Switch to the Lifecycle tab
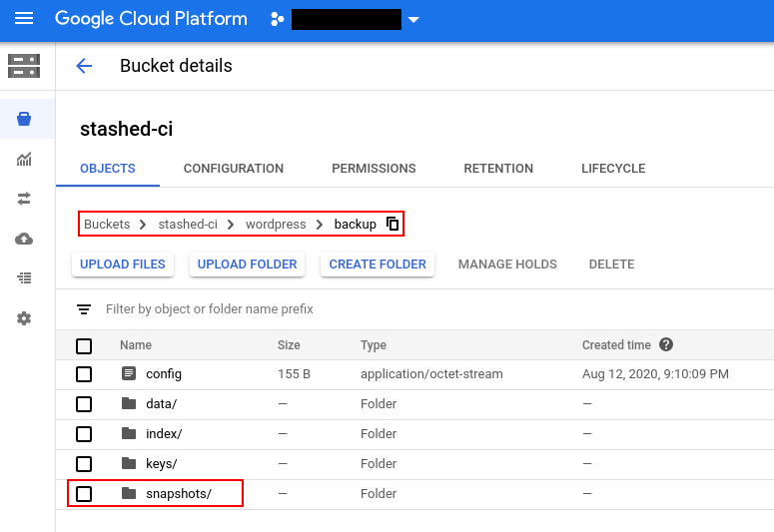The width and height of the screenshot is (774, 532). 613,169
